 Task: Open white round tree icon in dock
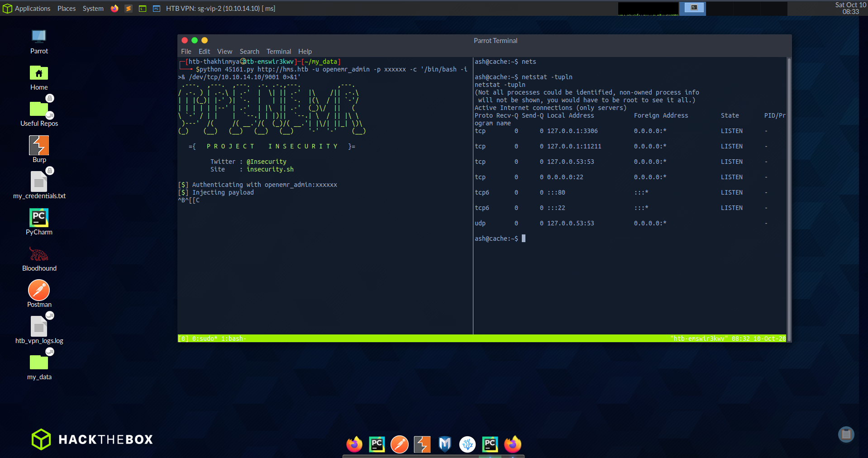[467, 444]
